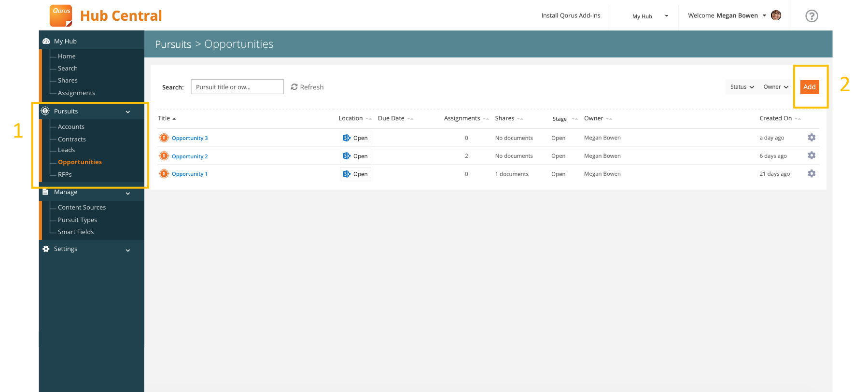Collapse the Manage sidebar section chevron
The image size is (868, 392).
pos(128,194)
